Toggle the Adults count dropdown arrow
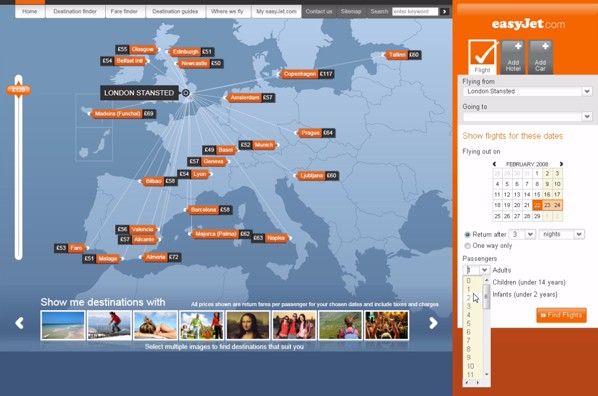Screen dimensions: 598x396 point(484,270)
